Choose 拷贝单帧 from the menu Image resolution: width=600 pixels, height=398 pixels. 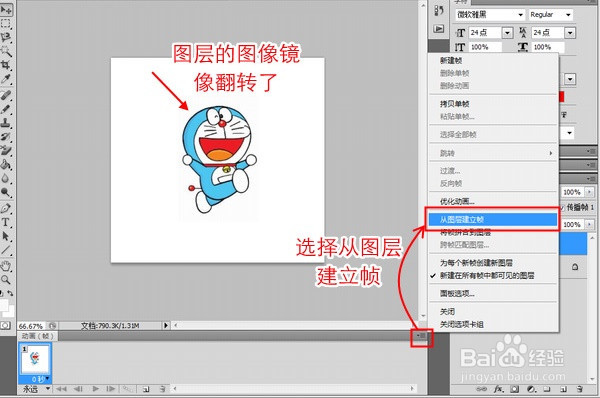[455, 104]
